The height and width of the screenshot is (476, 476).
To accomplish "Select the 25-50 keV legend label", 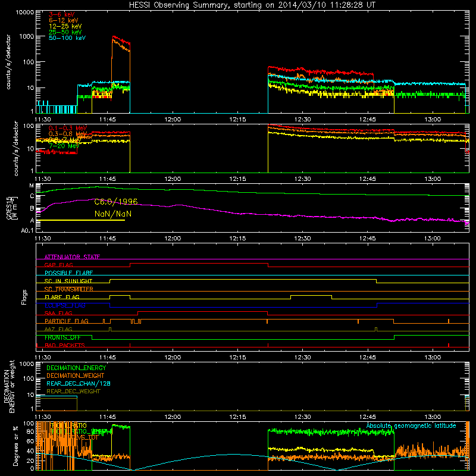I will (65, 32).
